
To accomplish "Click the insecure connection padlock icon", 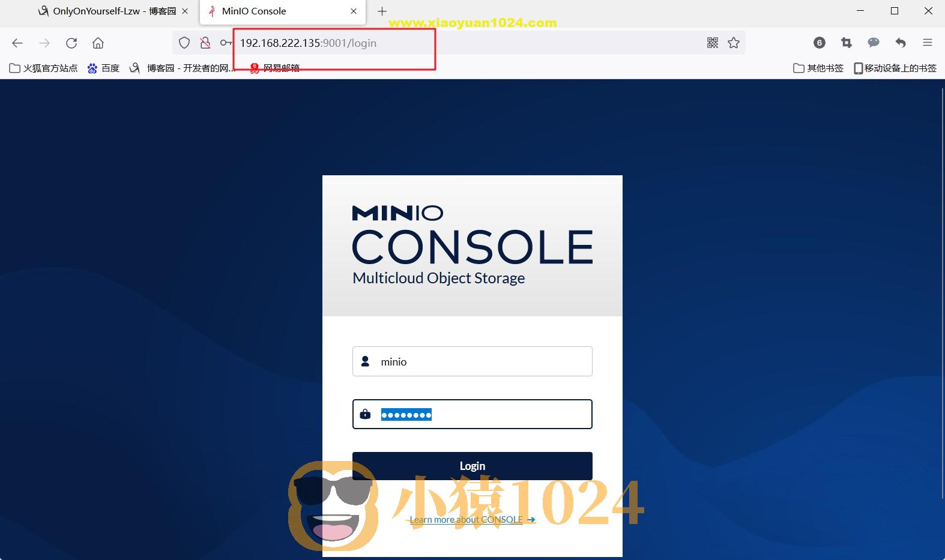I will (205, 43).
